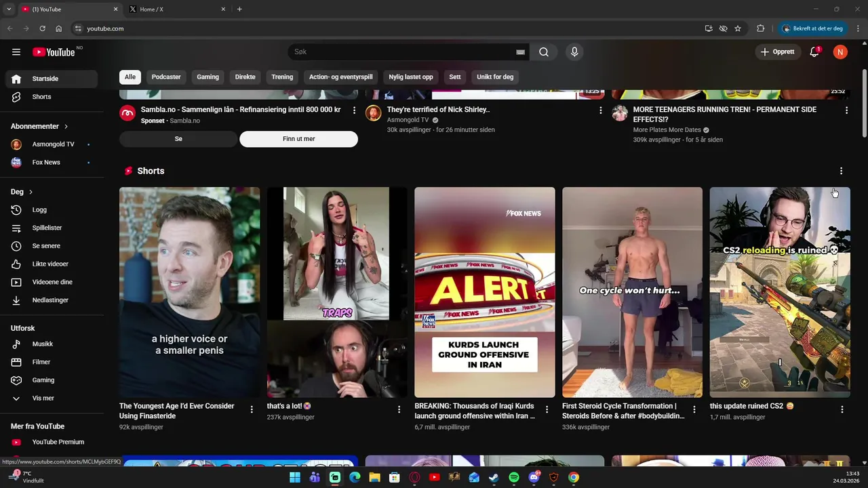Image resolution: width=868 pixels, height=488 pixels.
Task: Select the Podcaster filter chip
Action: [x=166, y=77]
